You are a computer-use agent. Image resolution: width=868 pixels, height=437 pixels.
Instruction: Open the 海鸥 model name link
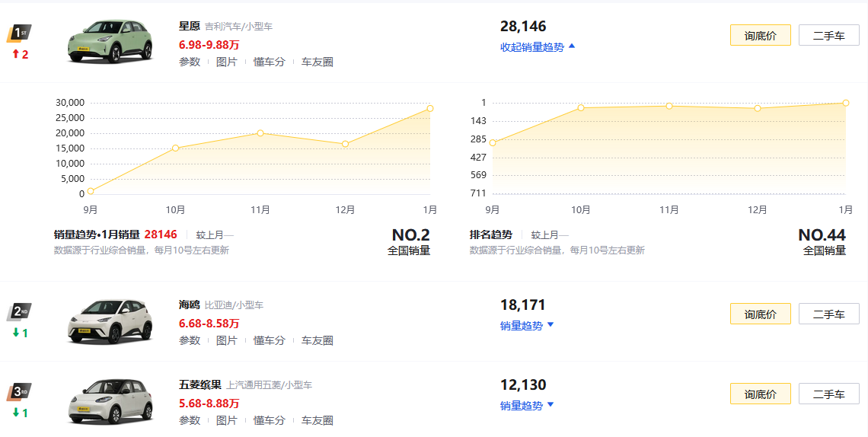click(190, 305)
